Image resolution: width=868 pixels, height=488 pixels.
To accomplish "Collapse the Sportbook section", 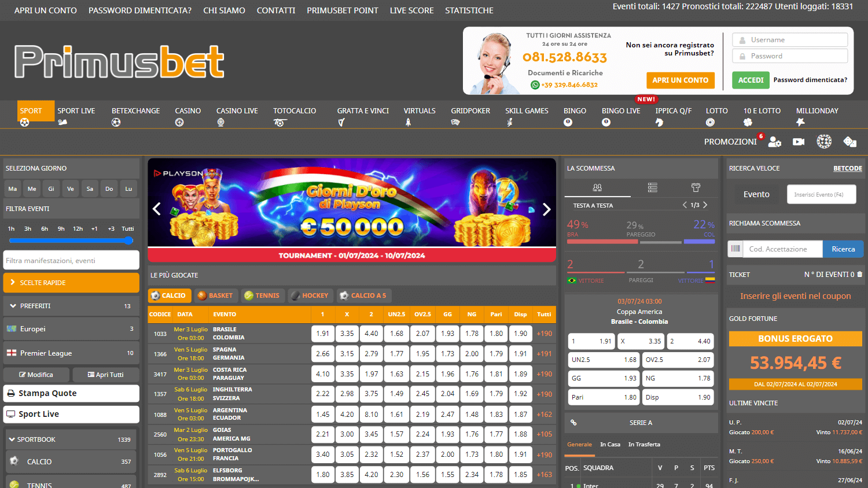I will click(x=71, y=439).
